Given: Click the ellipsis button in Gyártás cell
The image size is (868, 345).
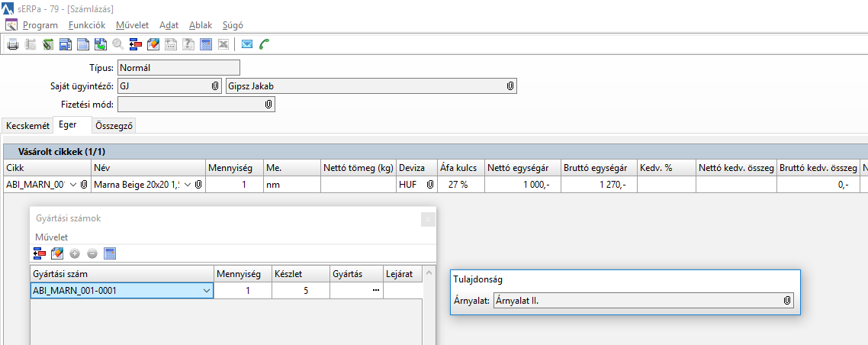Looking at the screenshot, I should (x=375, y=291).
